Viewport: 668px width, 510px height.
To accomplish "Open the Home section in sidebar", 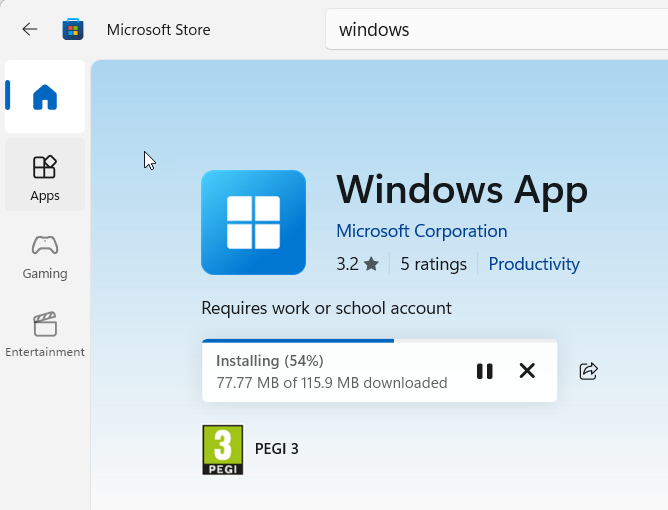I will click(x=45, y=97).
